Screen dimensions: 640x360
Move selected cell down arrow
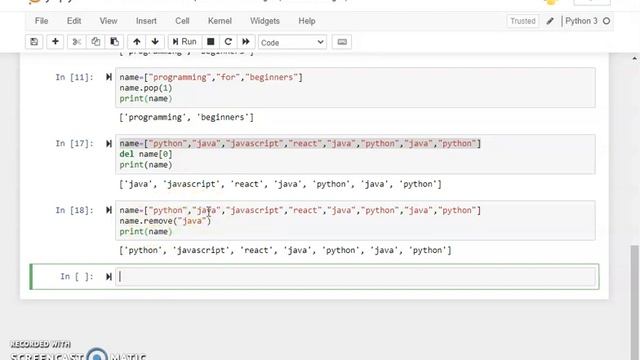155,42
